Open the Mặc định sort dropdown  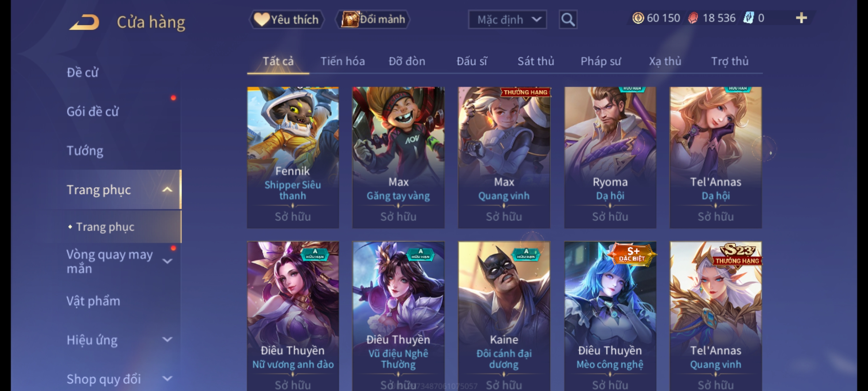pos(507,20)
